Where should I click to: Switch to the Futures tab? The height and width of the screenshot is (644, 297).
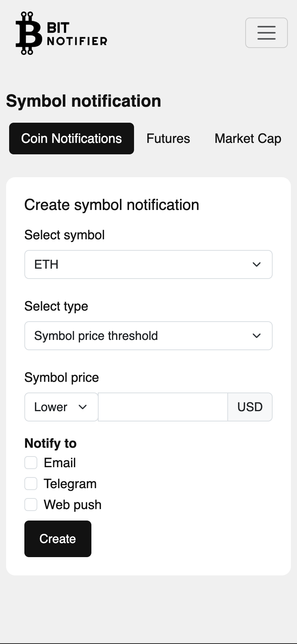[x=168, y=138]
